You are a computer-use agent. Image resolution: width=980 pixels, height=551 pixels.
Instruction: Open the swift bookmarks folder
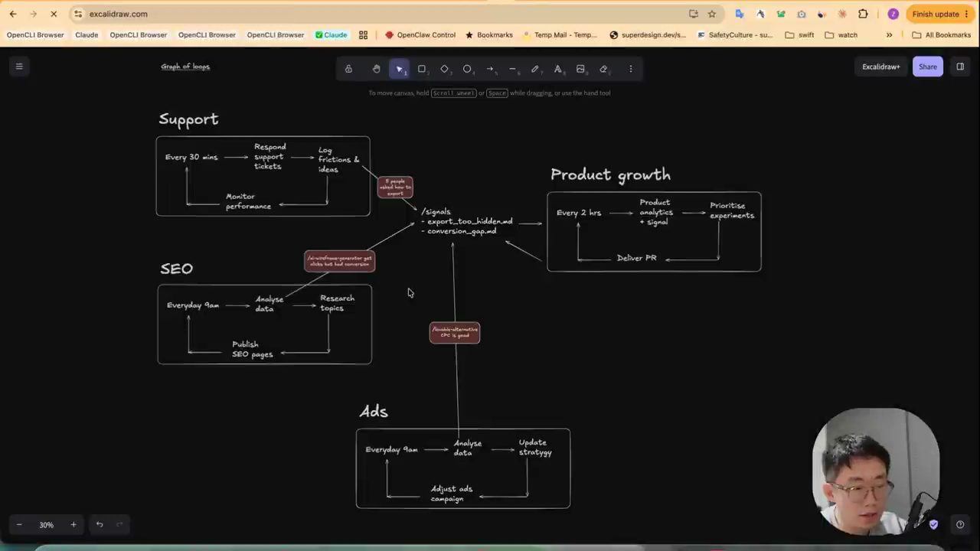click(x=799, y=35)
